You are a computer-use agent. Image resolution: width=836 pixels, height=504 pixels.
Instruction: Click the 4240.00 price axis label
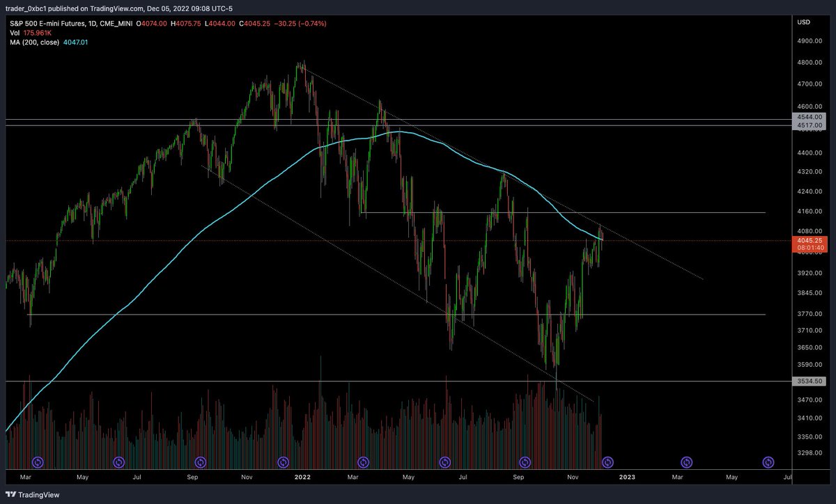pos(810,191)
